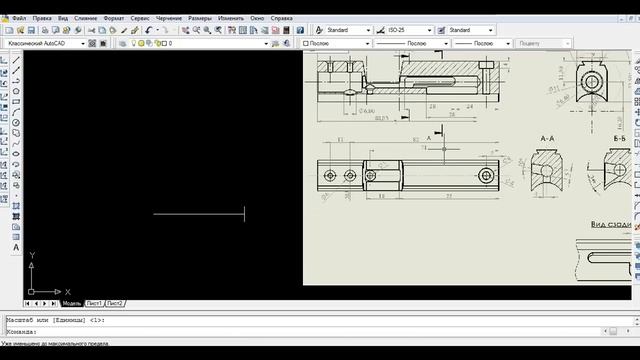Open the Окно menu
640x360 pixels.
coord(257,18)
